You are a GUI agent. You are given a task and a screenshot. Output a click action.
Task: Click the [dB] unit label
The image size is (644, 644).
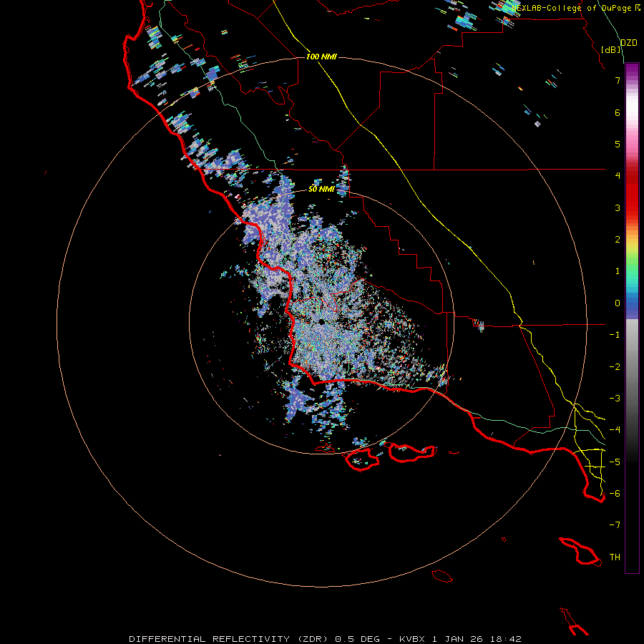[x=611, y=49]
